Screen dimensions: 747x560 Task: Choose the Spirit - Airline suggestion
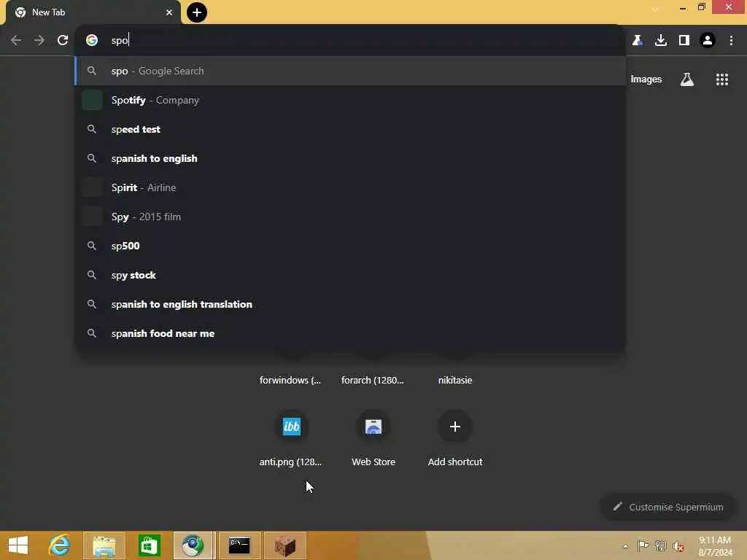[350, 187]
